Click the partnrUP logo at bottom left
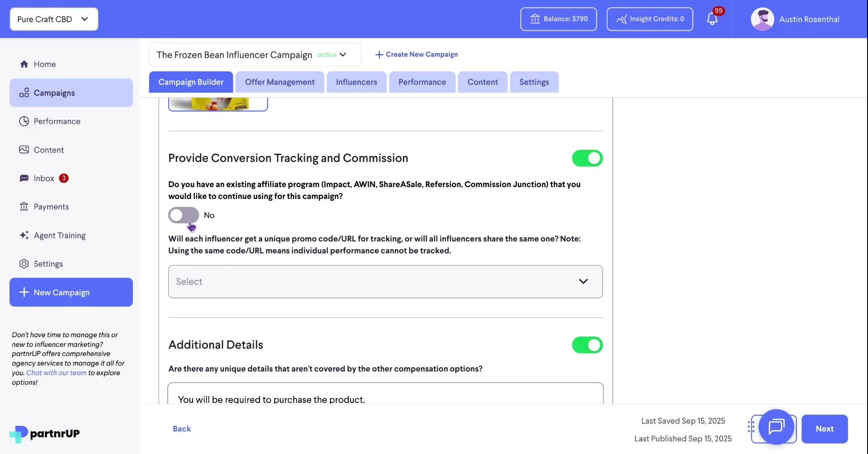Image resolution: width=868 pixels, height=454 pixels. point(43,433)
